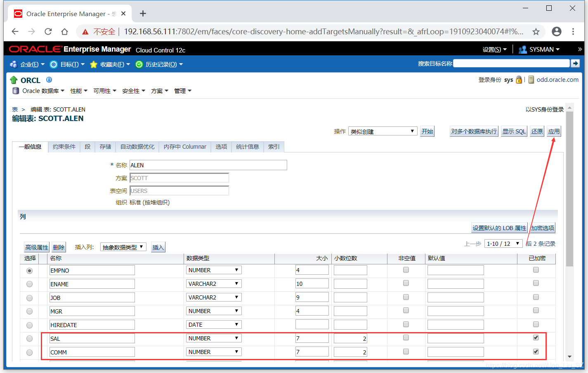Switch to the 索引 tab

click(x=274, y=147)
